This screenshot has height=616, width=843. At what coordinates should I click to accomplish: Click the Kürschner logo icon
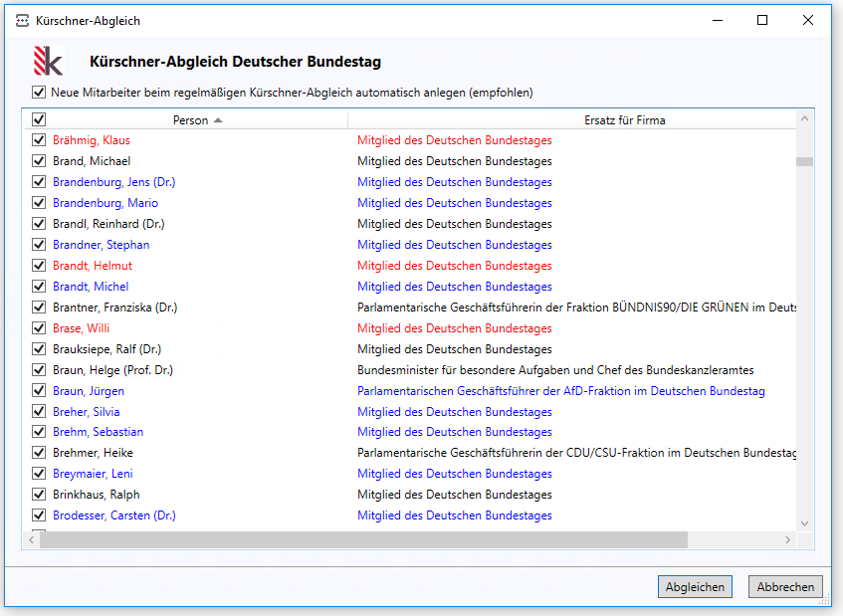[x=49, y=61]
